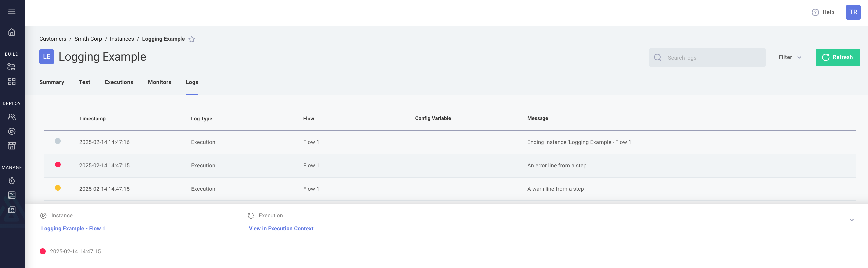Image resolution: width=868 pixels, height=268 pixels.
Task: Click detail panel timestamp 2025-02-14 14:47:15
Action: coord(75,252)
